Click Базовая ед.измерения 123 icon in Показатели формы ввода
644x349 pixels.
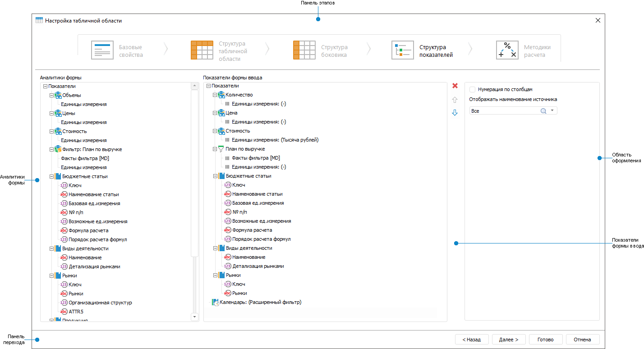point(228,203)
